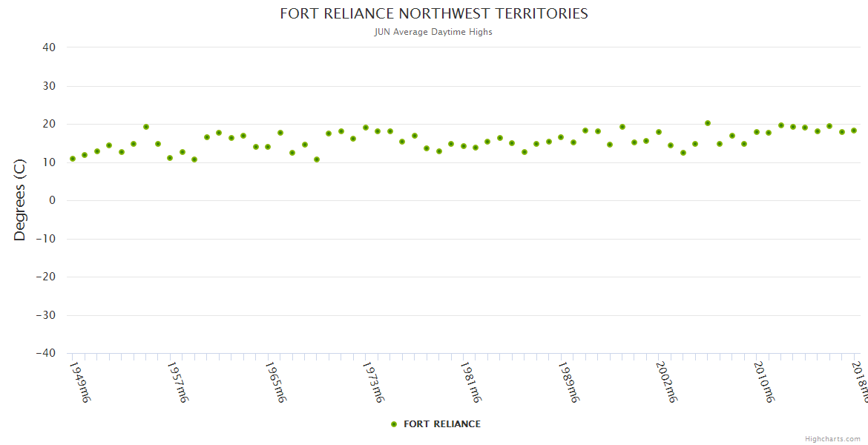Image resolution: width=868 pixels, height=445 pixels.
Task: Select the data point above 1957m6
Action: 170,158
